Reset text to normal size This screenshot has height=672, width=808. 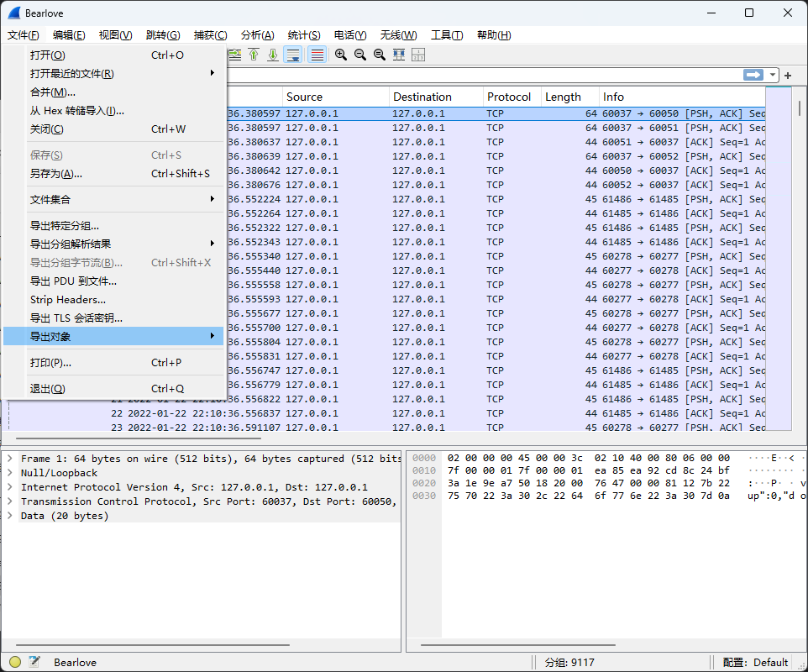(380, 55)
